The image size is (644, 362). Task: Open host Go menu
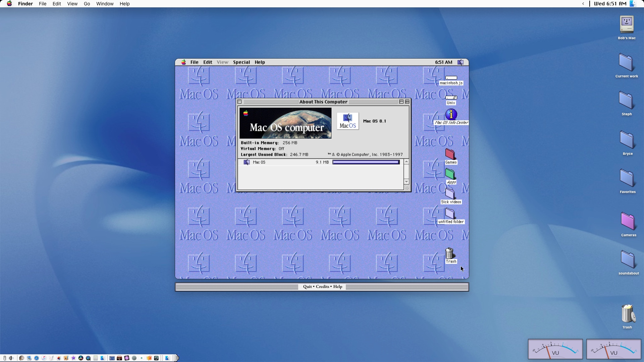(x=87, y=4)
